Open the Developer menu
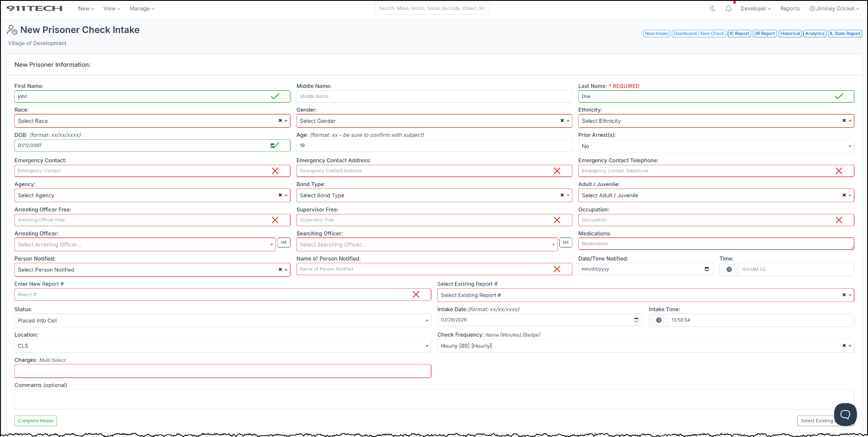This screenshot has height=437, width=868. (x=755, y=8)
